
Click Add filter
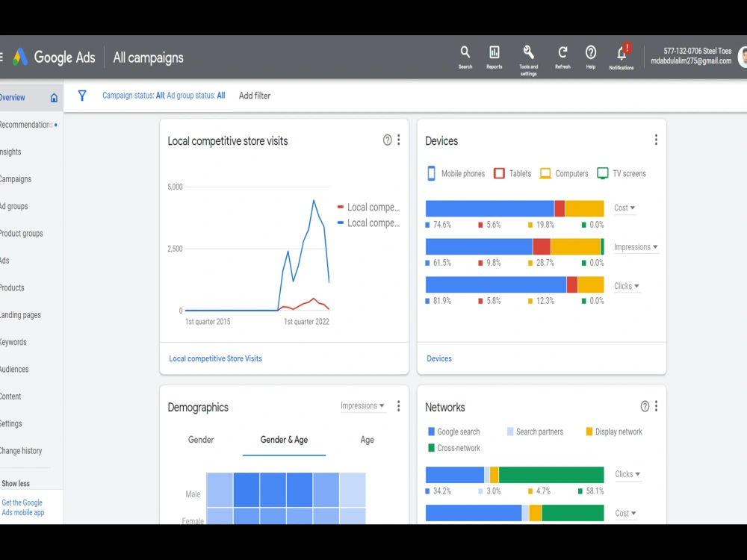coord(255,96)
